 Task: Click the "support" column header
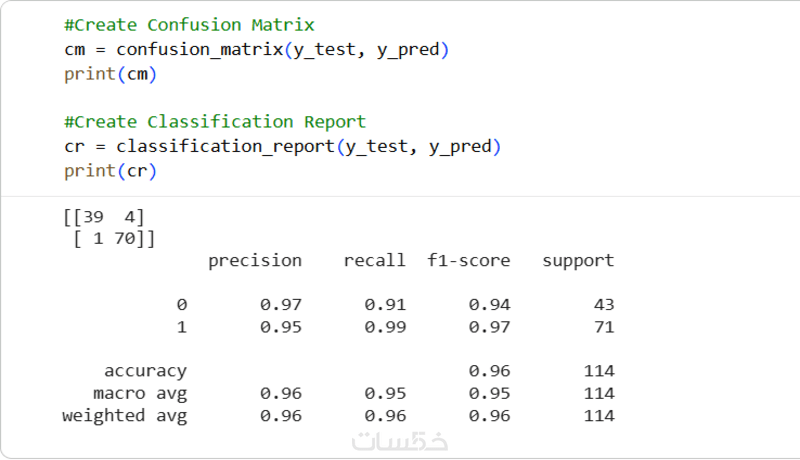(578, 261)
